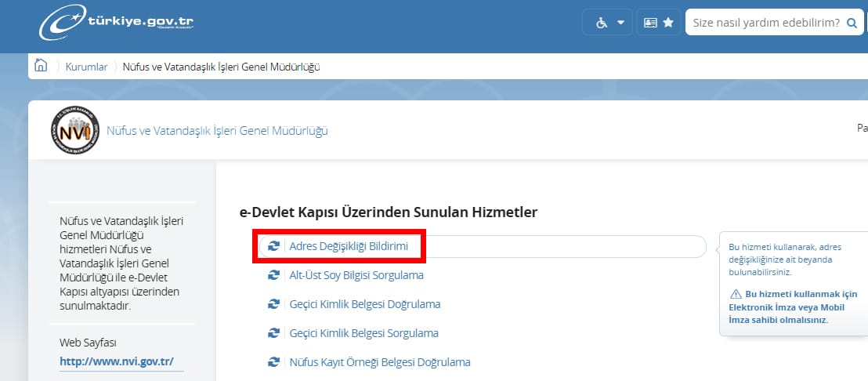Image resolution: width=868 pixels, height=381 pixels.
Task: Click the search field 'Size nasıl yardım edebilirim?'
Action: click(x=767, y=23)
